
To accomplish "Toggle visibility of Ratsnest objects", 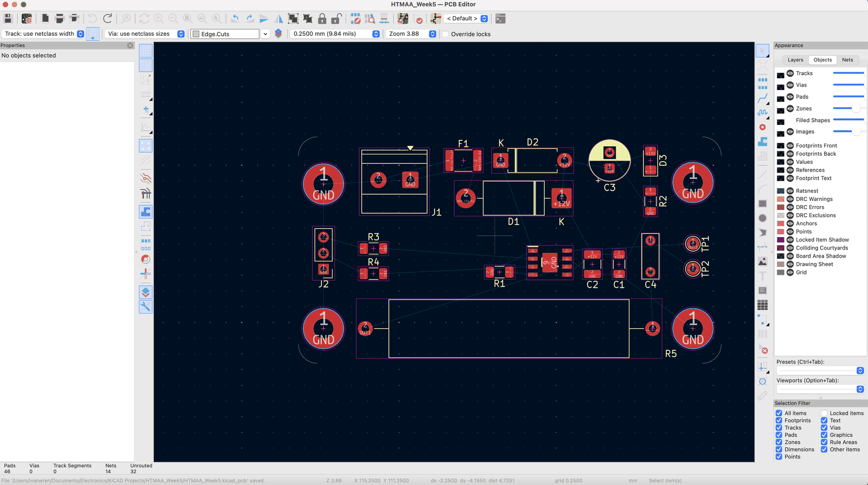I will pyautogui.click(x=790, y=191).
